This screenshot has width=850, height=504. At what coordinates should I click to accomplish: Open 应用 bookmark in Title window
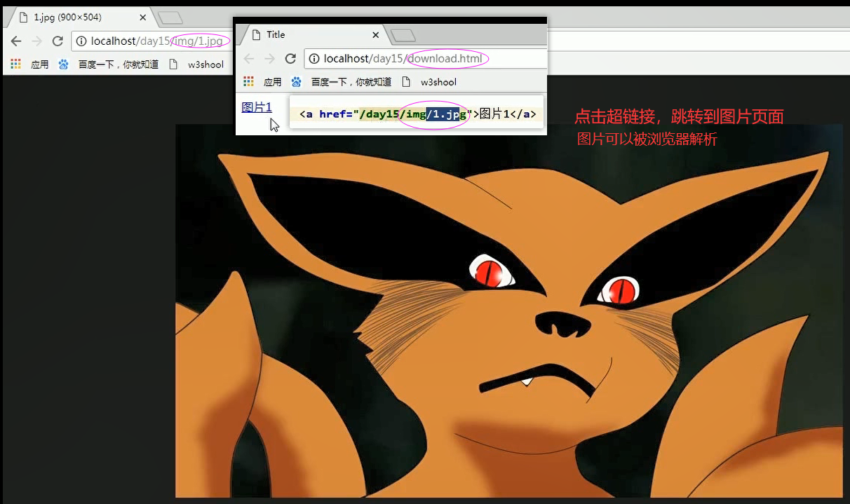pos(272,82)
